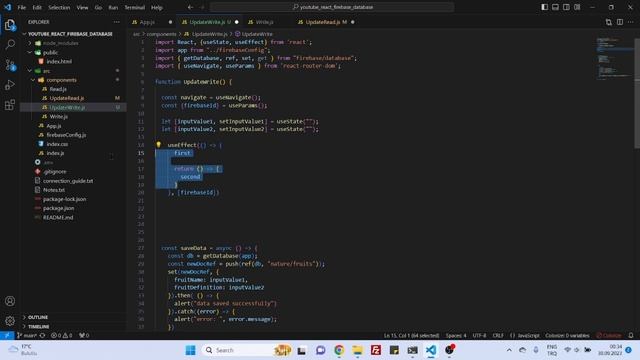Open the Terminal menu
640x360 pixels.
click(x=135, y=7)
